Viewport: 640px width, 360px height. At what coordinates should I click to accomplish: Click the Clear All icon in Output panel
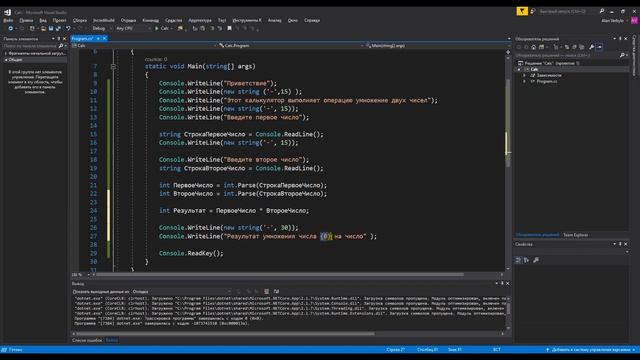click(267, 291)
